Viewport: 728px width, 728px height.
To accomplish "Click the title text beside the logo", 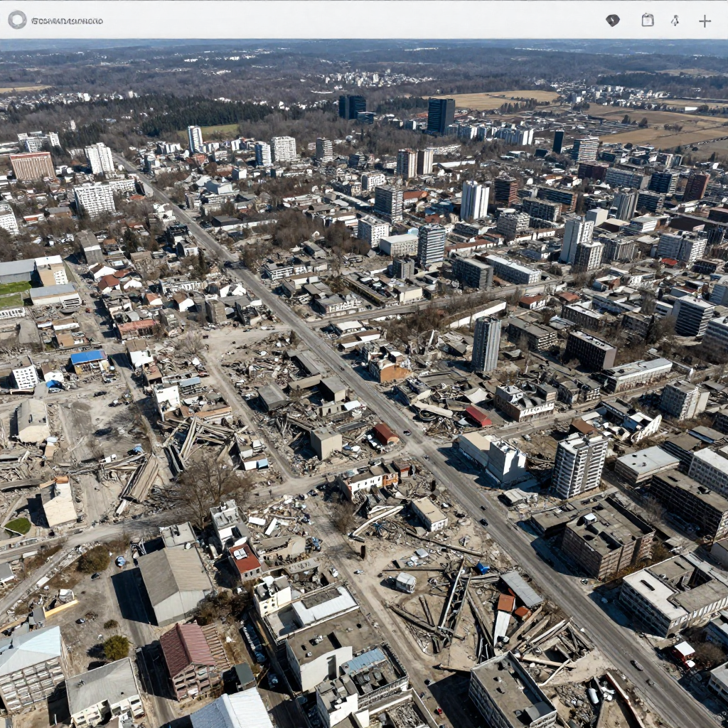I will click(x=67, y=21).
